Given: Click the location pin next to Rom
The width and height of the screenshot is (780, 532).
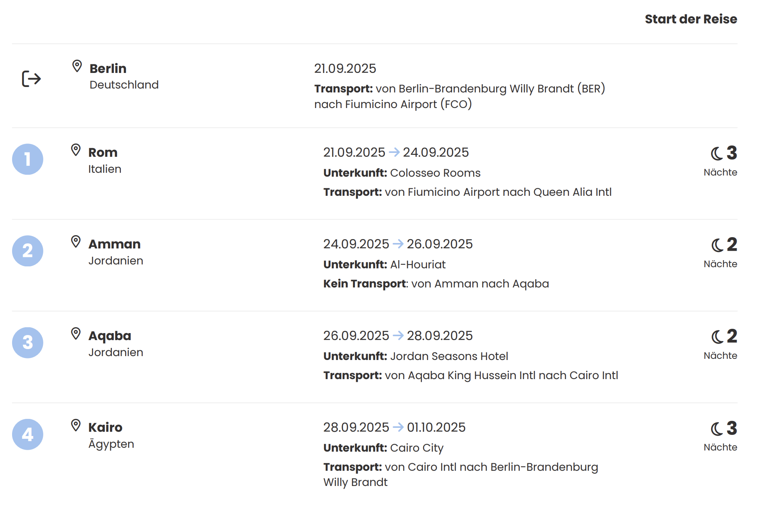Looking at the screenshot, I should [76, 150].
